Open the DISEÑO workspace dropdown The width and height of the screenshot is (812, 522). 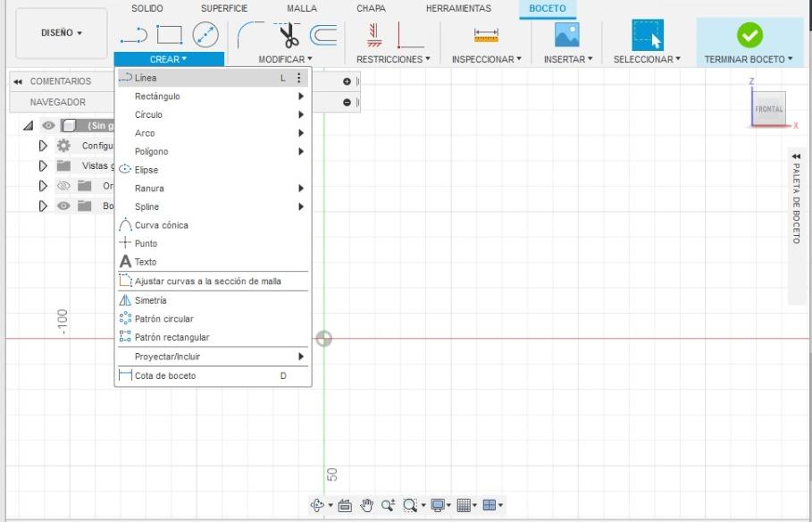click(x=62, y=33)
